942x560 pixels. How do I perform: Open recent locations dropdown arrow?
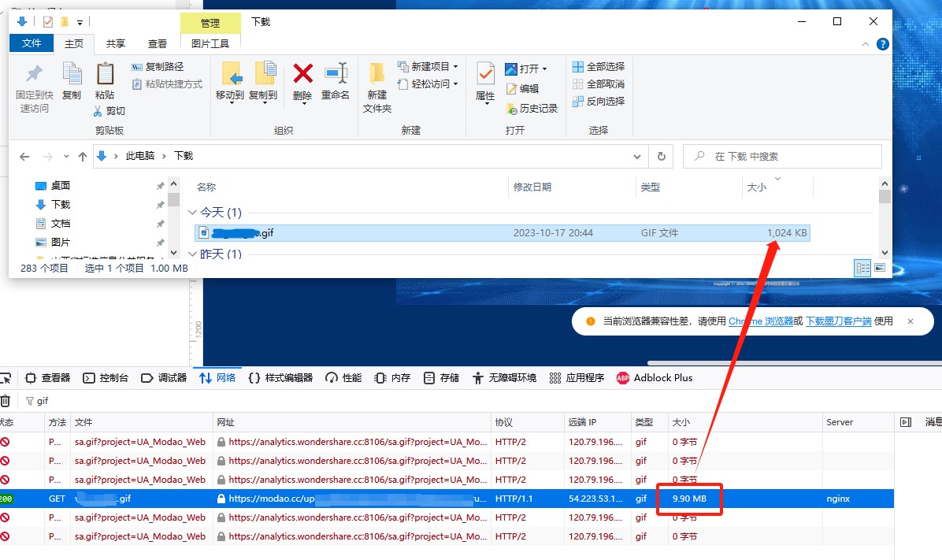[x=66, y=156]
